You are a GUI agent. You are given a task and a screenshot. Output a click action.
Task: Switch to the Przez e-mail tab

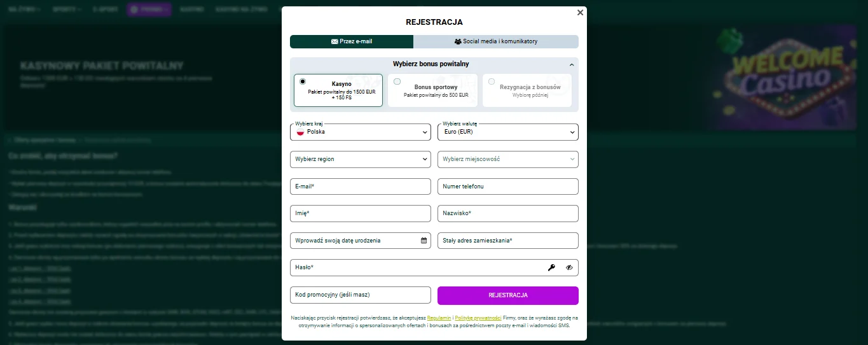tap(352, 41)
